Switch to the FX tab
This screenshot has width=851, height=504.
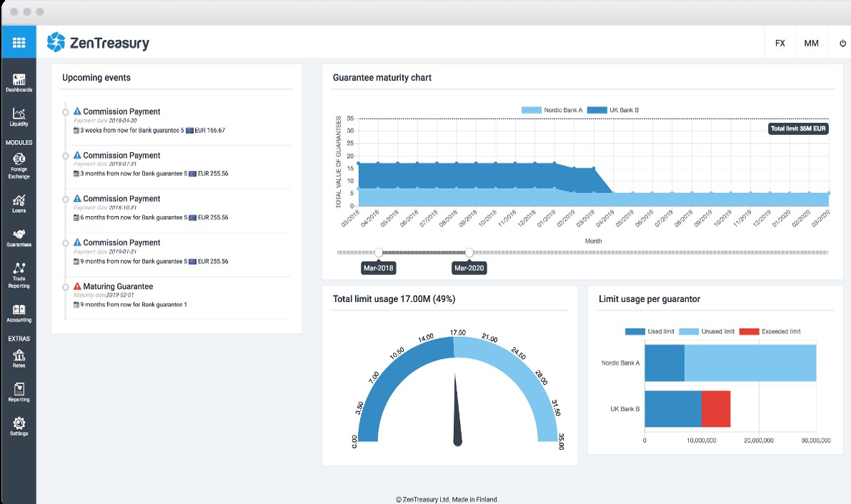(780, 43)
